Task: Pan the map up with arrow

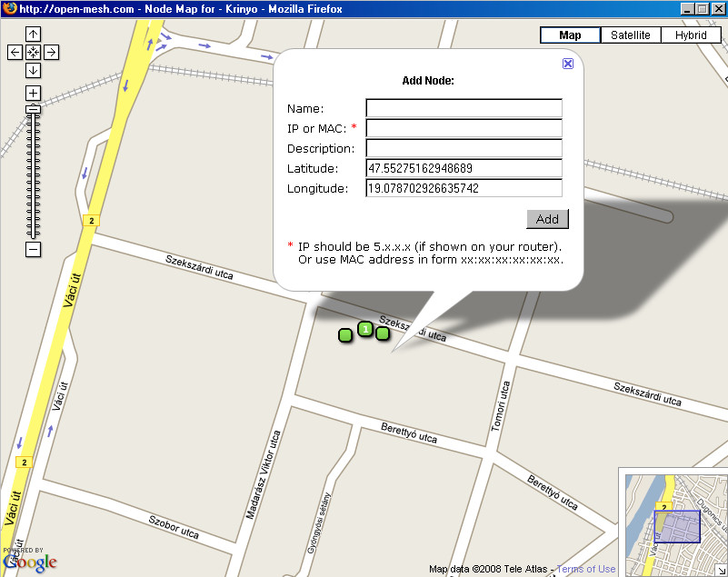Action: click(x=33, y=35)
